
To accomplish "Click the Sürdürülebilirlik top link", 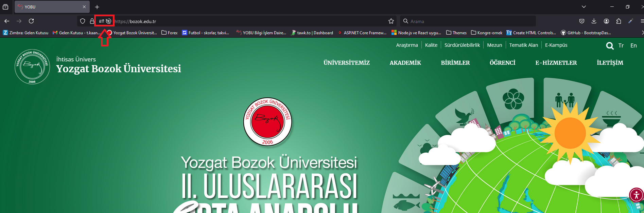I will coord(462,45).
